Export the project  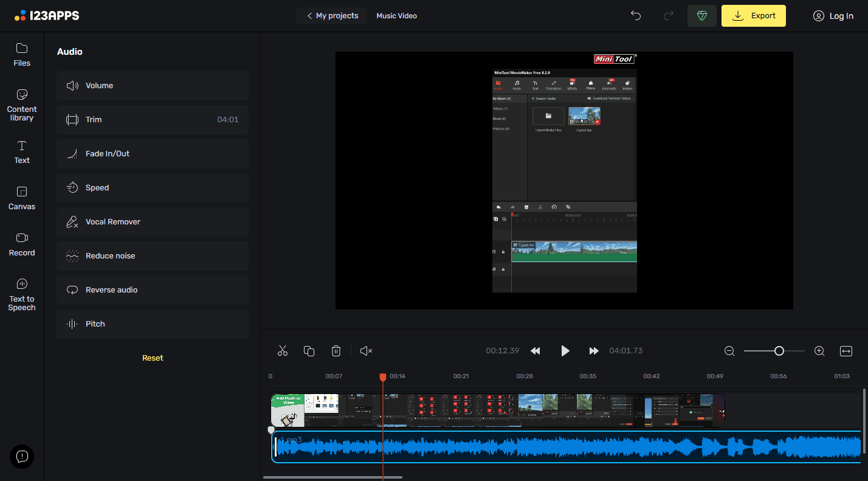754,16
